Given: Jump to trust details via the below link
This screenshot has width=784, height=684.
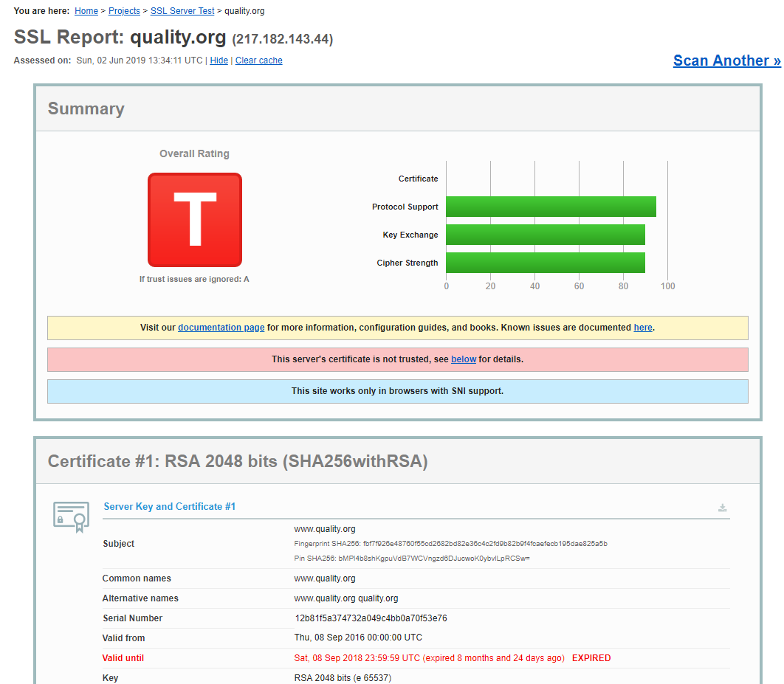Looking at the screenshot, I should point(464,359).
